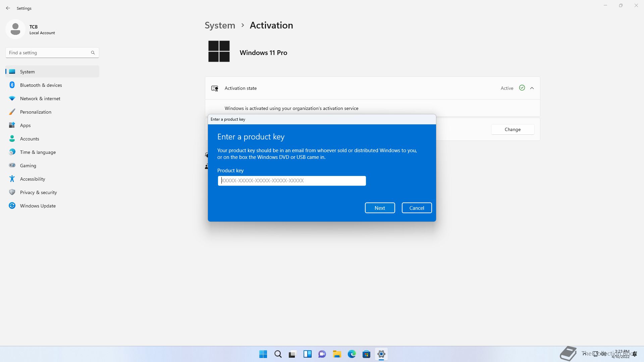This screenshot has height=362, width=644.
Task: Click the Change product key button
Action: (x=513, y=129)
